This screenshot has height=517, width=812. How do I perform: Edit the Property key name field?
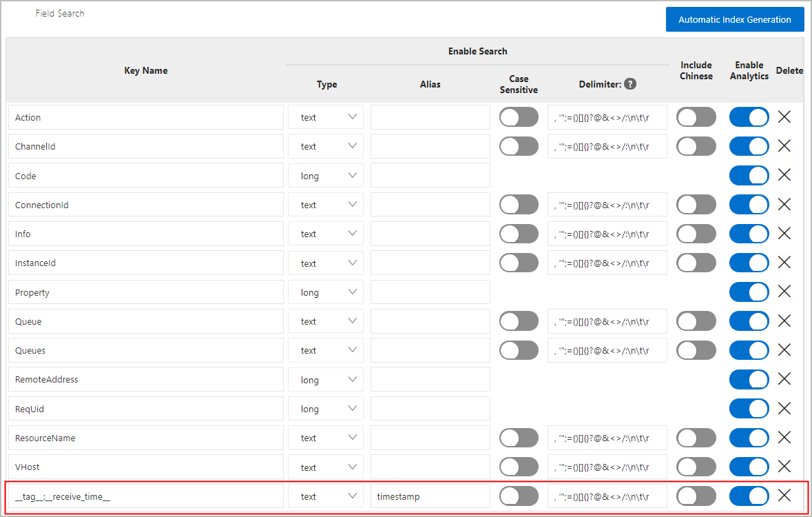click(146, 292)
